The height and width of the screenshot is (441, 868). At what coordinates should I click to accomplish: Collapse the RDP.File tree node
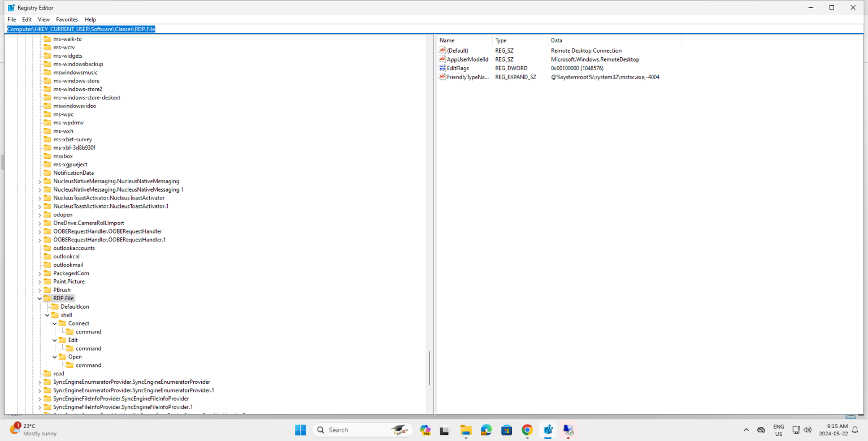pos(40,298)
